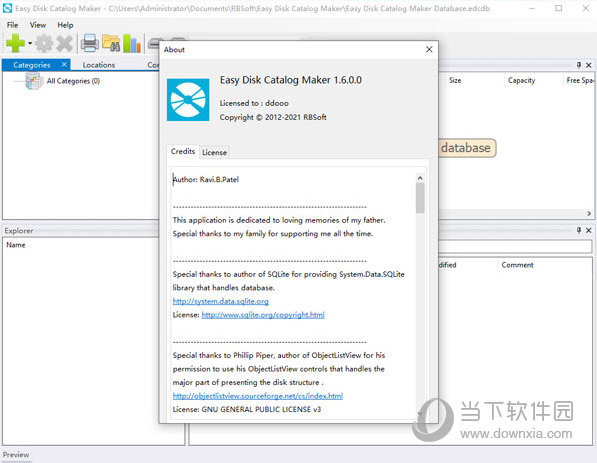Image resolution: width=597 pixels, height=463 pixels.
Task: Click the All Categories folder icon
Action: tap(34, 81)
